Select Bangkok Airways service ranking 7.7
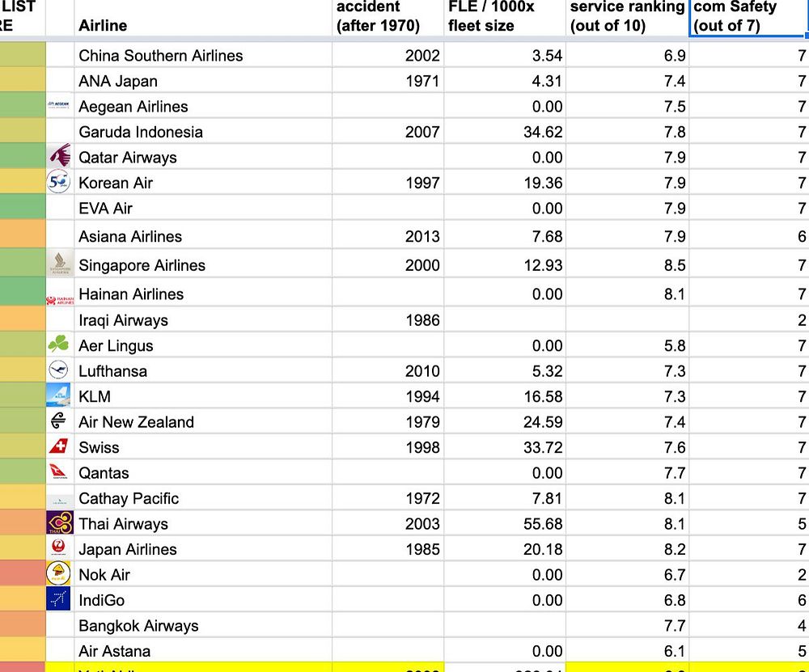Screen dimensions: 809x672 click(x=628, y=625)
